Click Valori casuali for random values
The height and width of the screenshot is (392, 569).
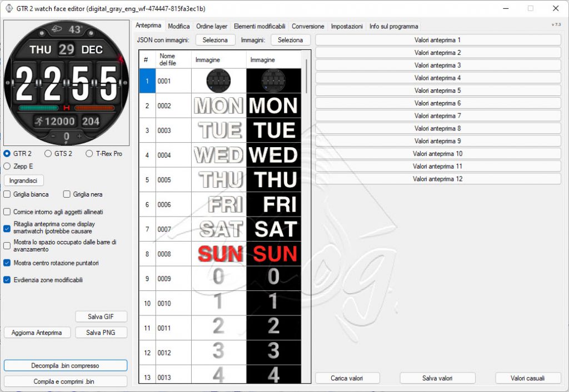tap(527, 378)
